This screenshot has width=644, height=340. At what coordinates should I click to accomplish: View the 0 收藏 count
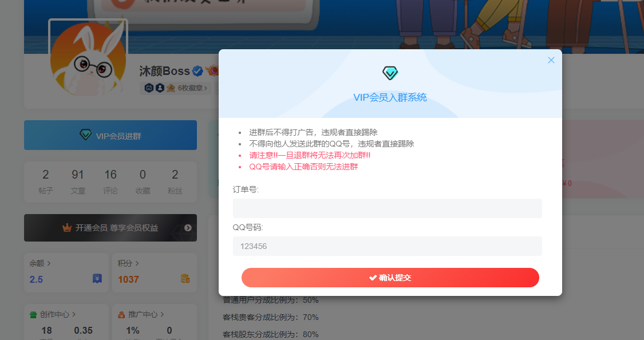[143, 181]
